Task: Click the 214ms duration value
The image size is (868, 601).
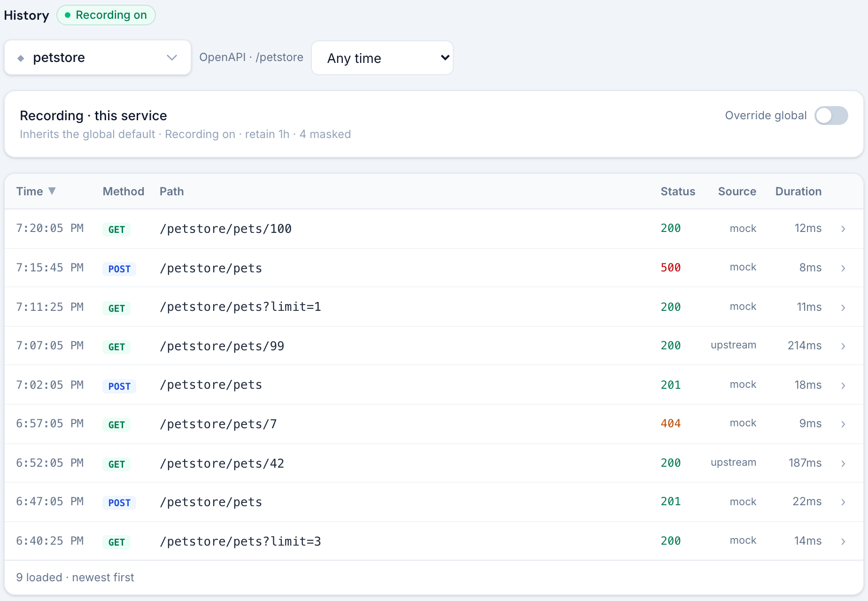Action: point(805,346)
